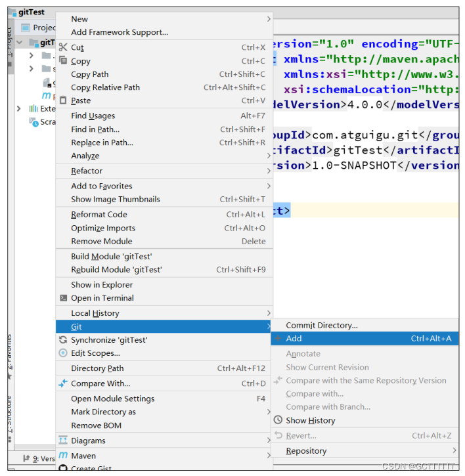Screen dimensions: 465x476
Task: Expand the second subfolder under gitTest
Action: [x=32, y=68]
